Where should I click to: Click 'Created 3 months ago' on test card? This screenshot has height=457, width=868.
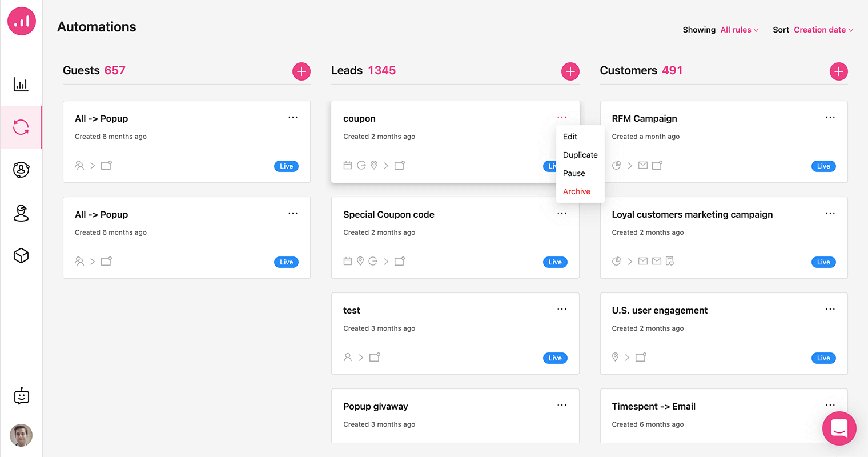(379, 328)
